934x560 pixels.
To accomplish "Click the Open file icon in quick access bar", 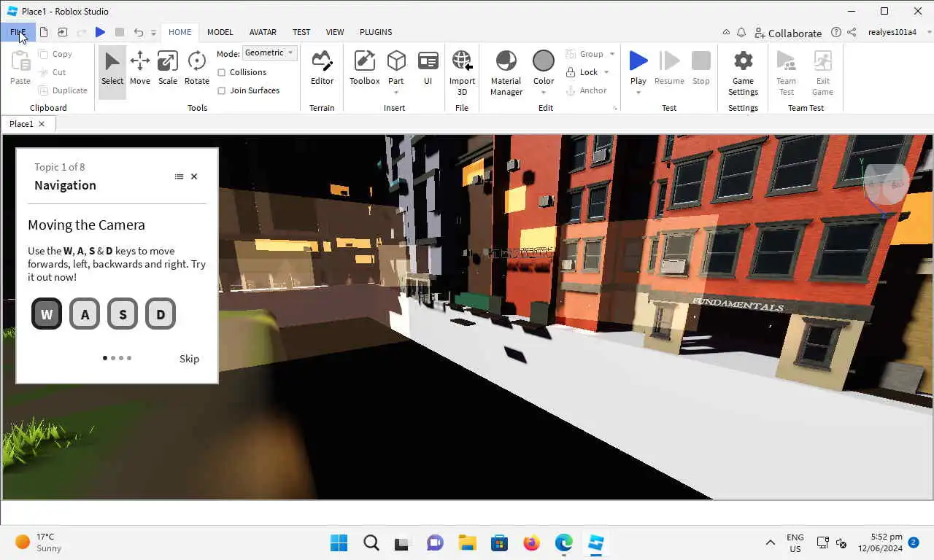I will 63,32.
